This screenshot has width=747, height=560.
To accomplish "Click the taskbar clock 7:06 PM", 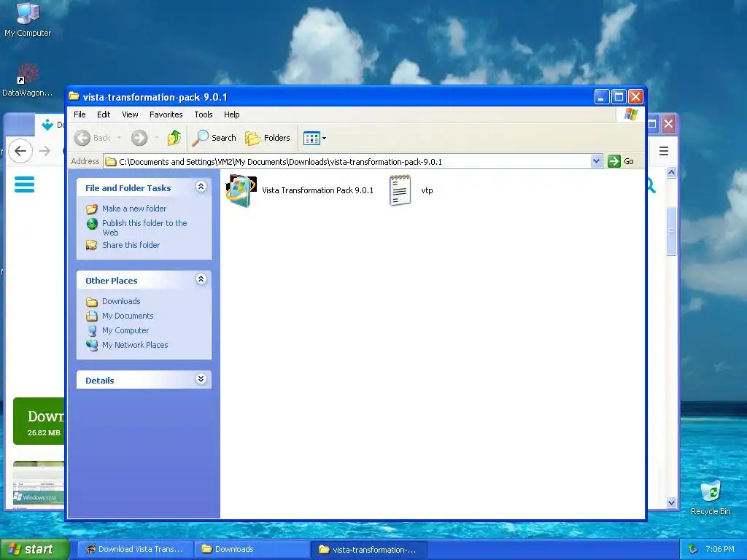I will click(x=720, y=549).
